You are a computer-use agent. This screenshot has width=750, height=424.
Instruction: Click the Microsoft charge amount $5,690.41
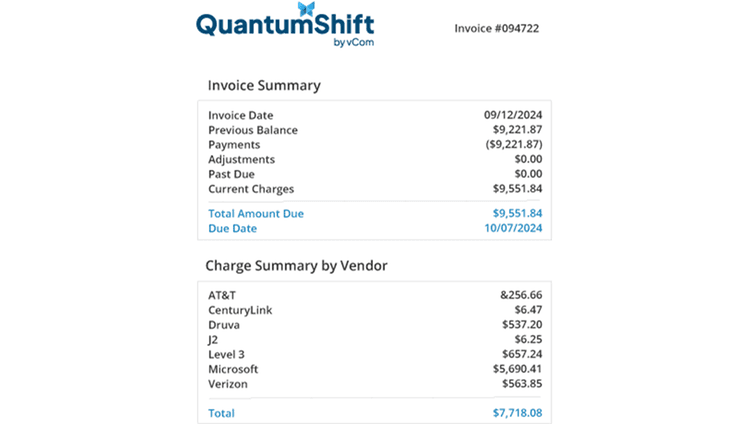point(518,369)
